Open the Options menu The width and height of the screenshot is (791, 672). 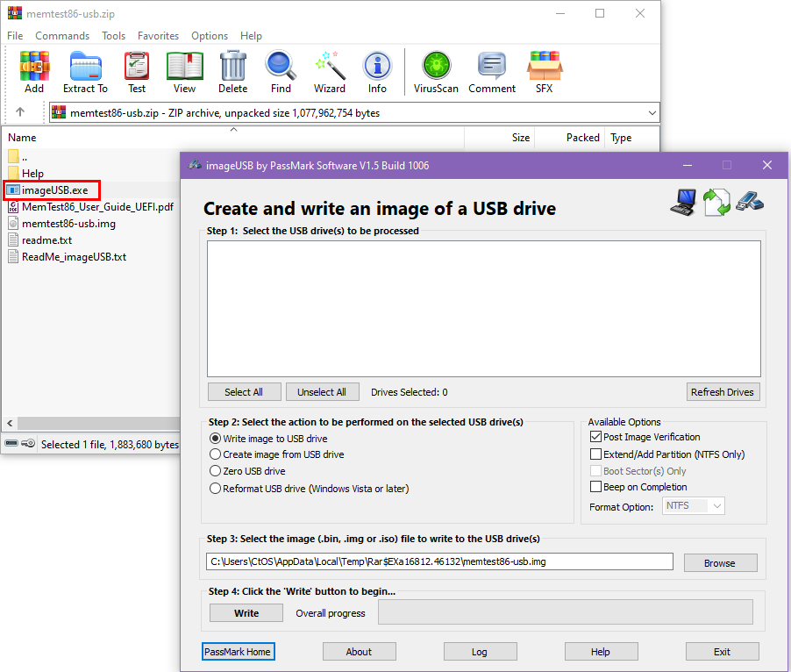click(210, 36)
